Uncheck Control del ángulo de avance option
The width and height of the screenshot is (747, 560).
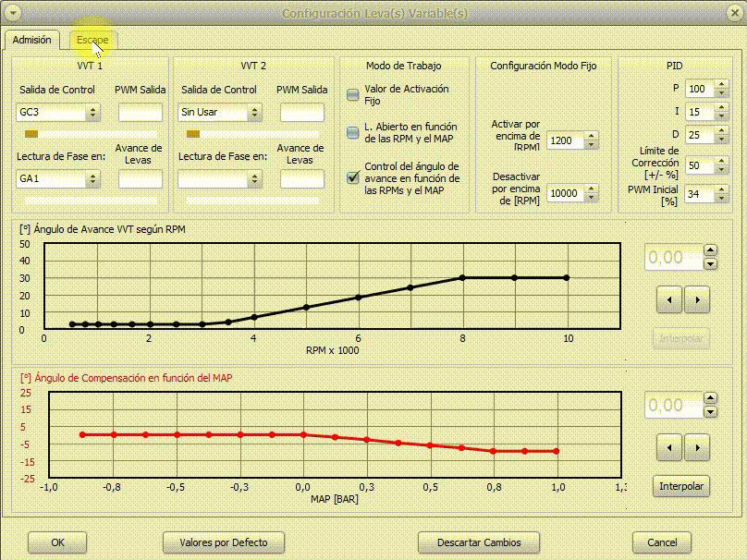353,177
